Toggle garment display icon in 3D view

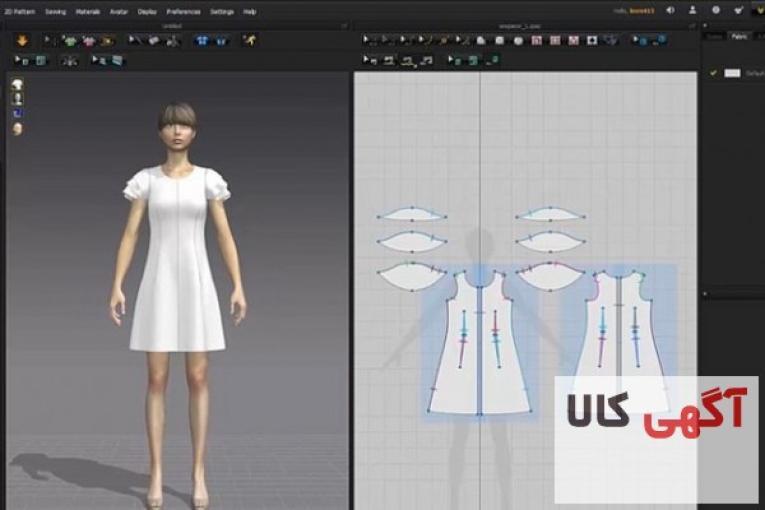pyautogui.click(x=17, y=86)
